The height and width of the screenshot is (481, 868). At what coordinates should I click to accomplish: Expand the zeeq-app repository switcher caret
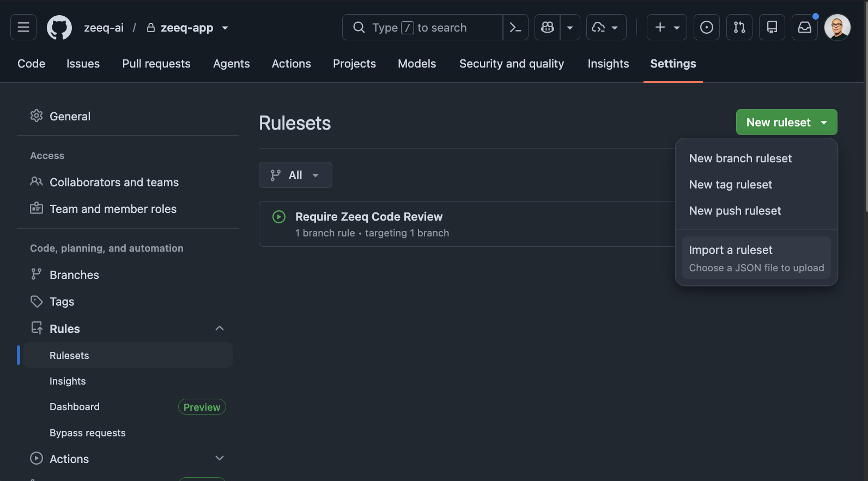point(225,28)
